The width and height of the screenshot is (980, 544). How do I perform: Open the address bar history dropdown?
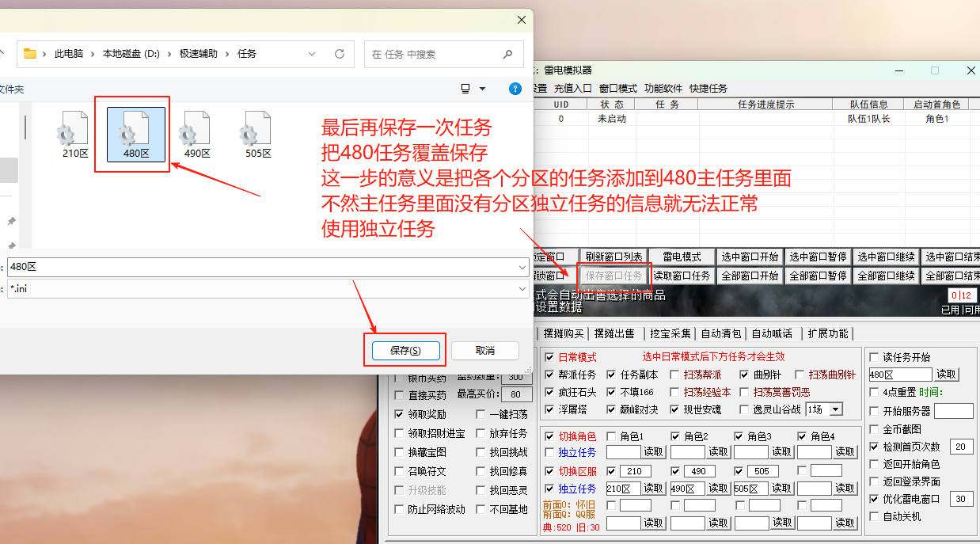click(x=313, y=54)
